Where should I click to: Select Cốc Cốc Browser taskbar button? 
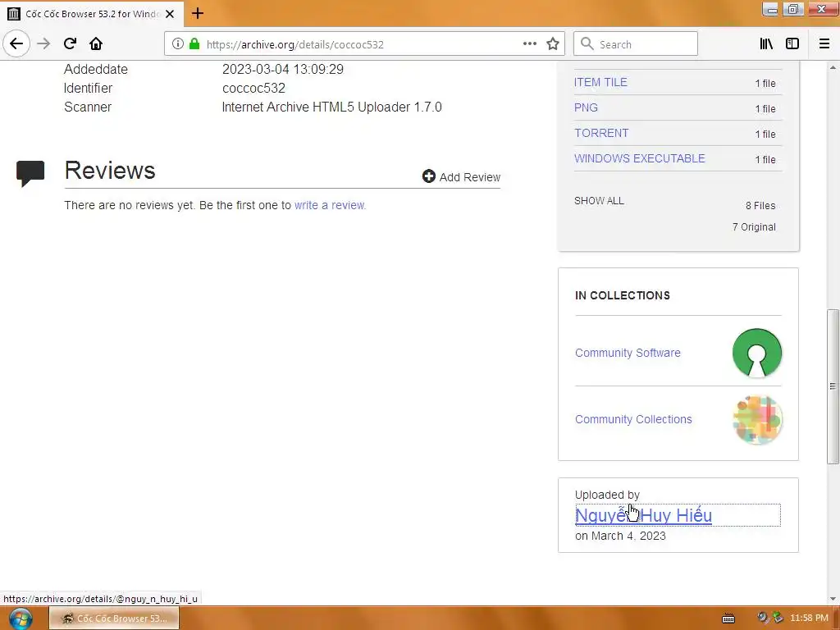[114, 619]
